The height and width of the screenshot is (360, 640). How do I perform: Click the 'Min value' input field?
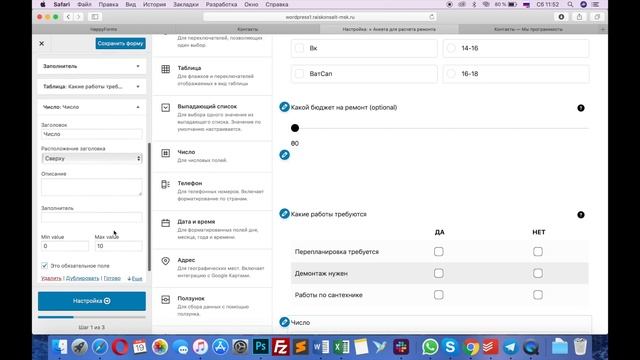click(x=65, y=246)
